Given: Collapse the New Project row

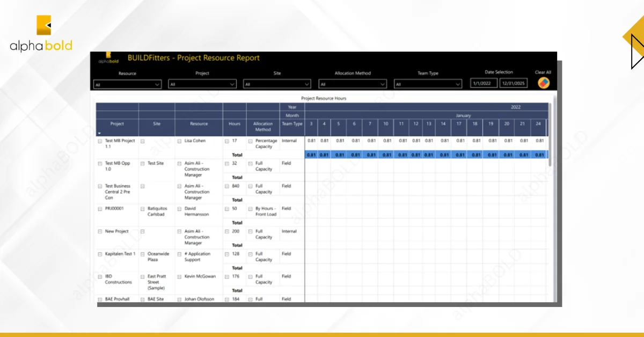Looking at the screenshot, I should pos(100,232).
